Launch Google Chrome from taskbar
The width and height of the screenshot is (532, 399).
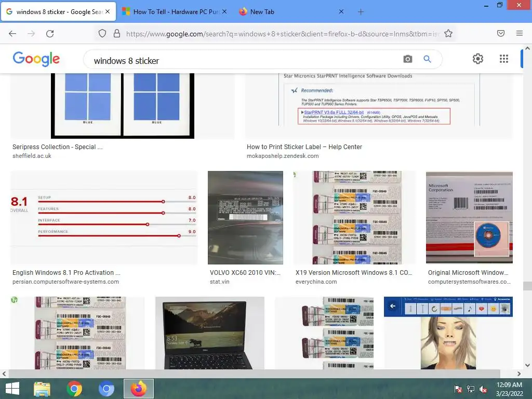click(x=74, y=389)
